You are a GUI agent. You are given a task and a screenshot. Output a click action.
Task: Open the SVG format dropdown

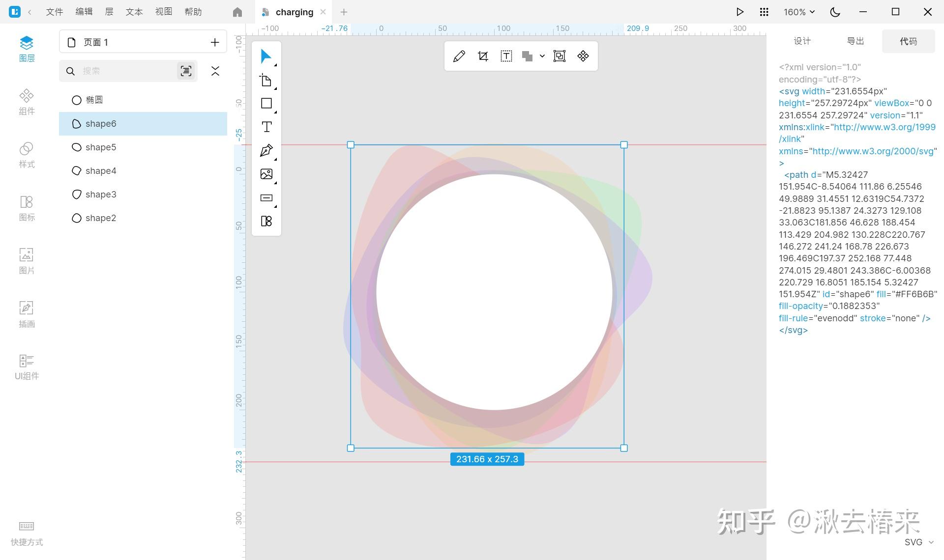pyautogui.click(x=918, y=542)
